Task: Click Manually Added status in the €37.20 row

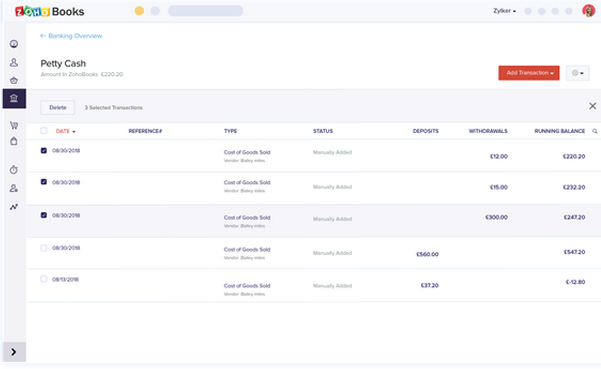Action: tap(332, 286)
